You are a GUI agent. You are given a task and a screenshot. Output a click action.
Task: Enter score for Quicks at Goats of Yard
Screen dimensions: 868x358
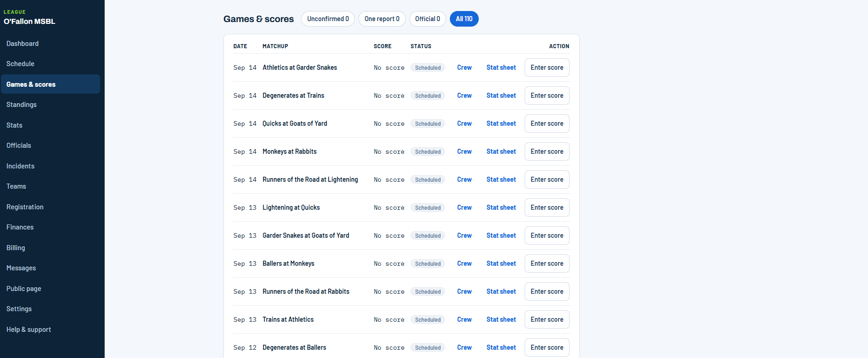coord(547,123)
